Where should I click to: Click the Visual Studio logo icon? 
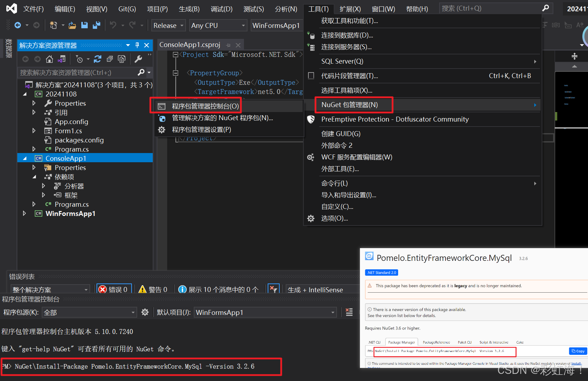[x=12, y=8]
